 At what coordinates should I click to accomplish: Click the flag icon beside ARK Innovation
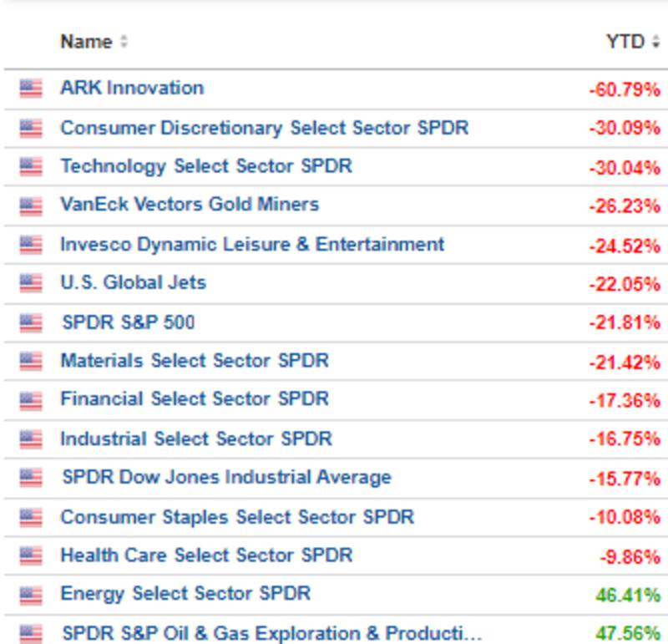(31, 88)
